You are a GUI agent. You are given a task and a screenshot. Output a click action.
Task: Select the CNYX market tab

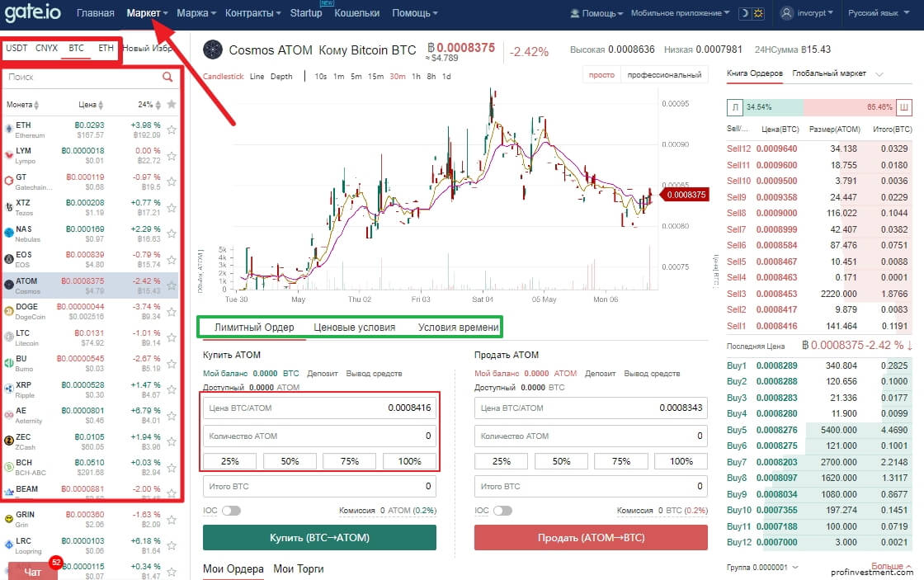[x=46, y=49]
